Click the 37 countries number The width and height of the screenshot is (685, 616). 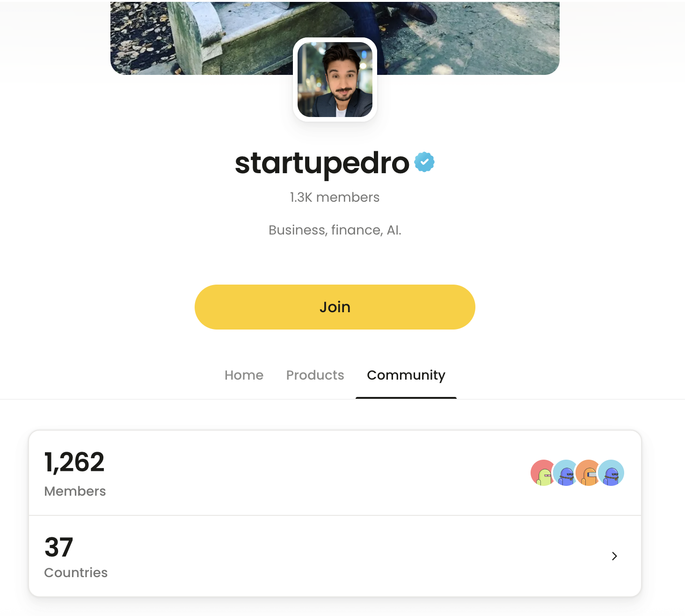point(59,547)
